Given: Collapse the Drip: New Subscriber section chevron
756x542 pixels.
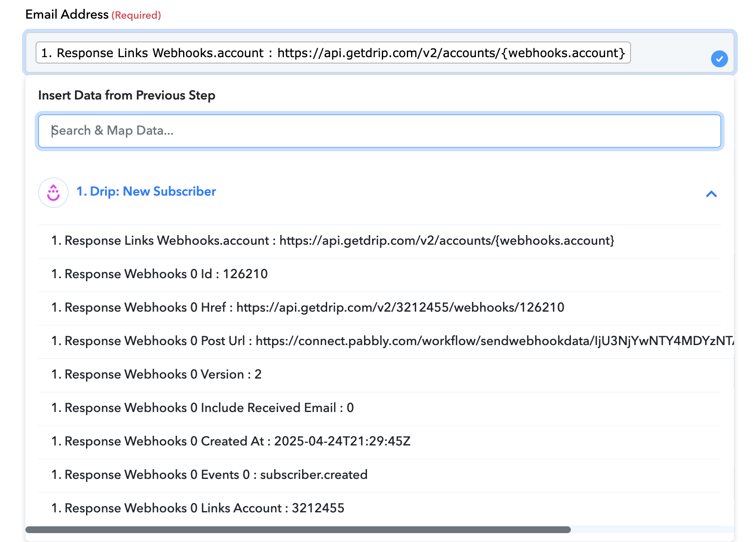Looking at the screenshot, I should point(712,194).
